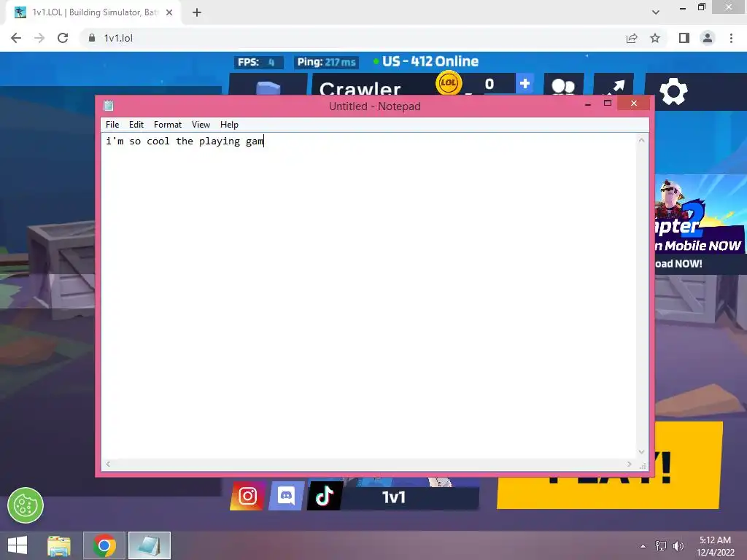Viewport: 747px width, 560px height.
Task: Close the Notepad window
Action: (x=634, y=103)
